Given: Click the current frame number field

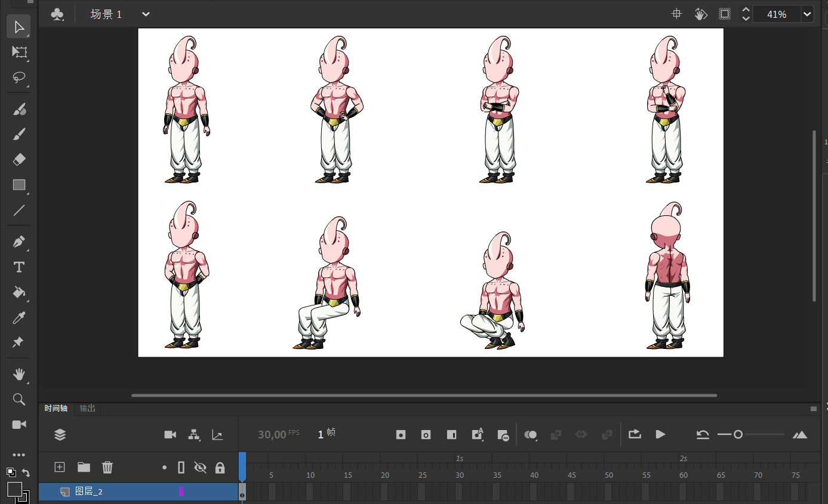Looking at the screenshot, I should (321, 434).
